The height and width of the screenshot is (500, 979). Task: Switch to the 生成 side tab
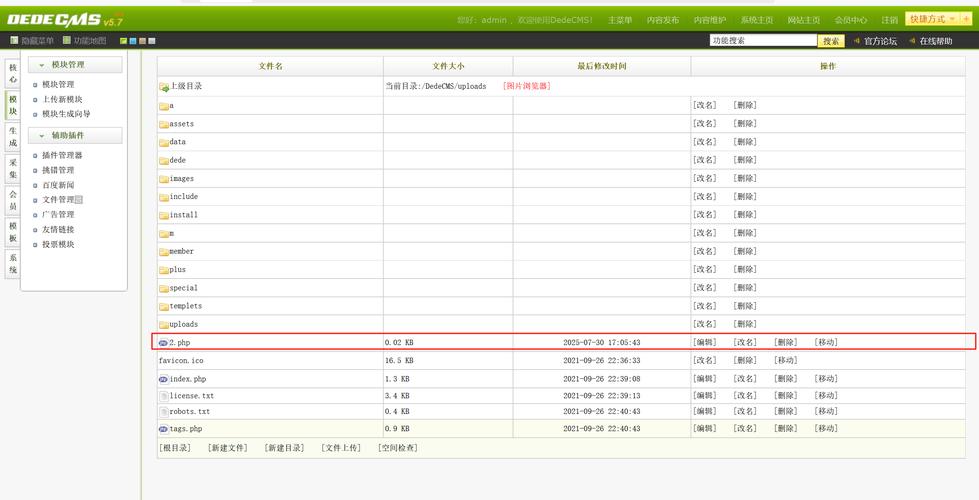pyautogui.click(x=13, y=137)
